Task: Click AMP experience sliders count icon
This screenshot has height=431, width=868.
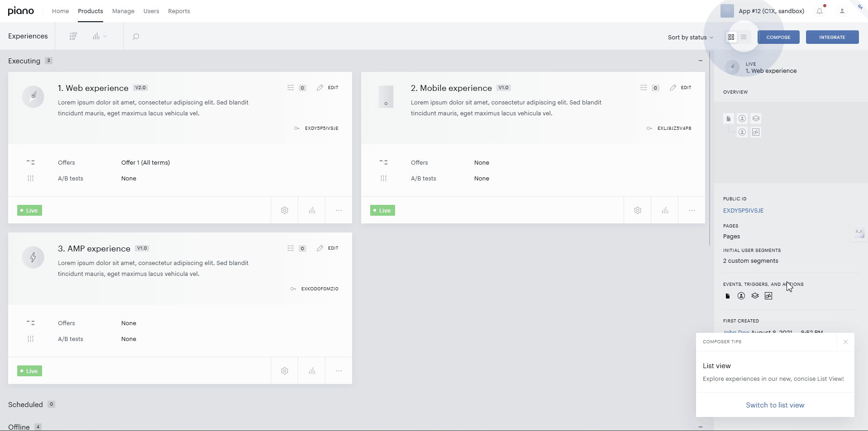Action: click(x=296, y=248)
